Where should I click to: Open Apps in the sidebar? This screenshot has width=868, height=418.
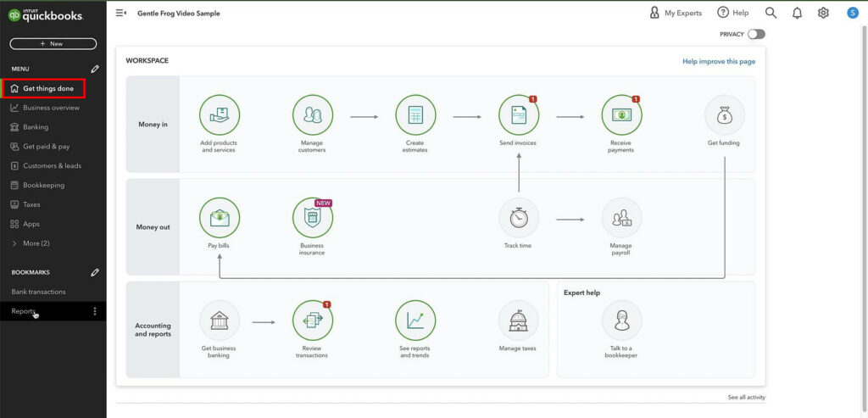[31, 224]
